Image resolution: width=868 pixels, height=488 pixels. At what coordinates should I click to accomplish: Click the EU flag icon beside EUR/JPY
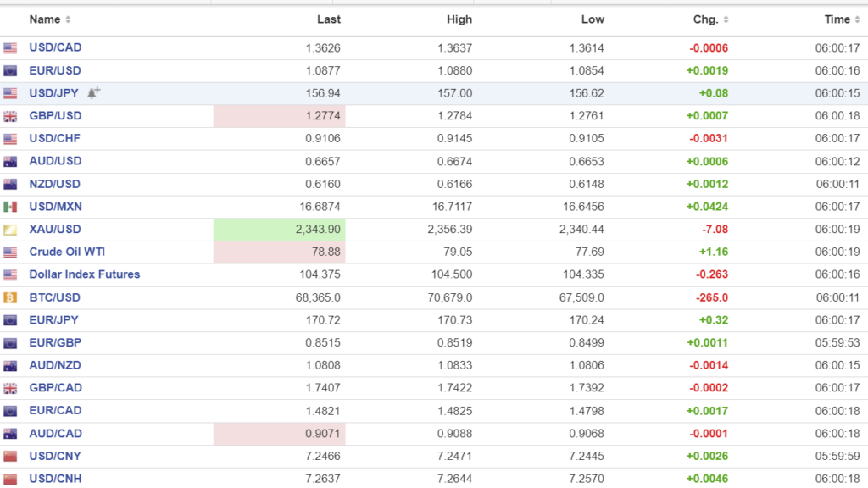click(10, 320)
